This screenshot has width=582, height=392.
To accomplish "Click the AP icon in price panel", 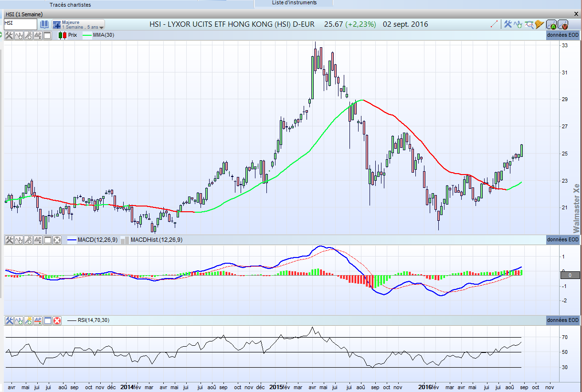I will pyautogui.click(x=38, y=35).
